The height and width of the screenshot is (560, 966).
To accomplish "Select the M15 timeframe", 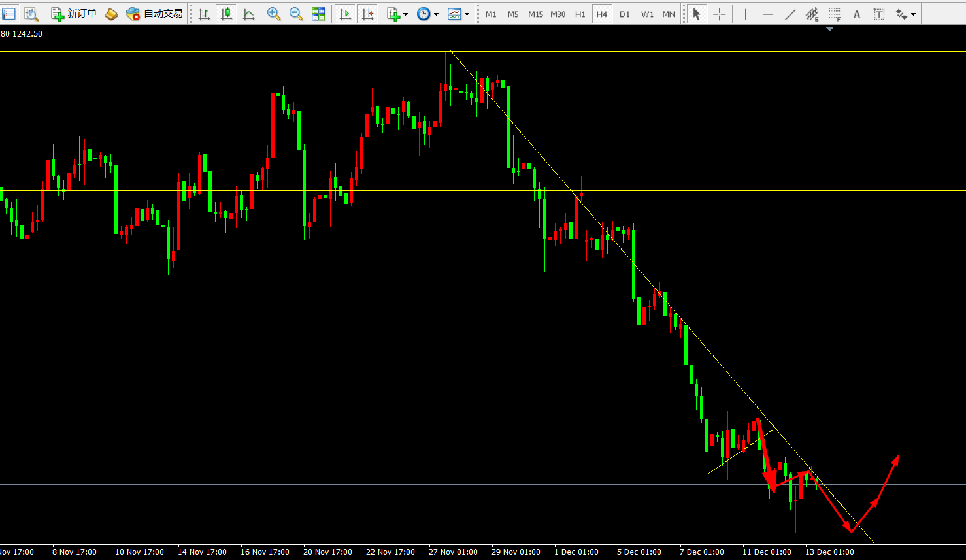I will [535, 14].
